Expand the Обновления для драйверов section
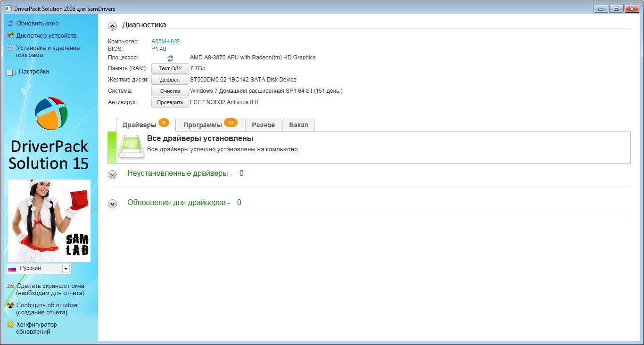644x345 pixels. pos(112,204)
